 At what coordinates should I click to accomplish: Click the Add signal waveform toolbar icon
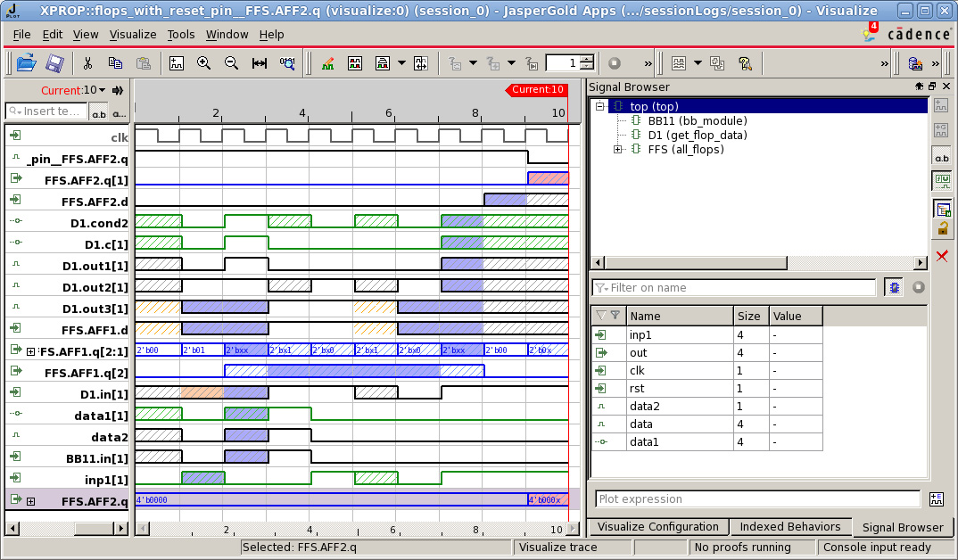click(177, 63)
